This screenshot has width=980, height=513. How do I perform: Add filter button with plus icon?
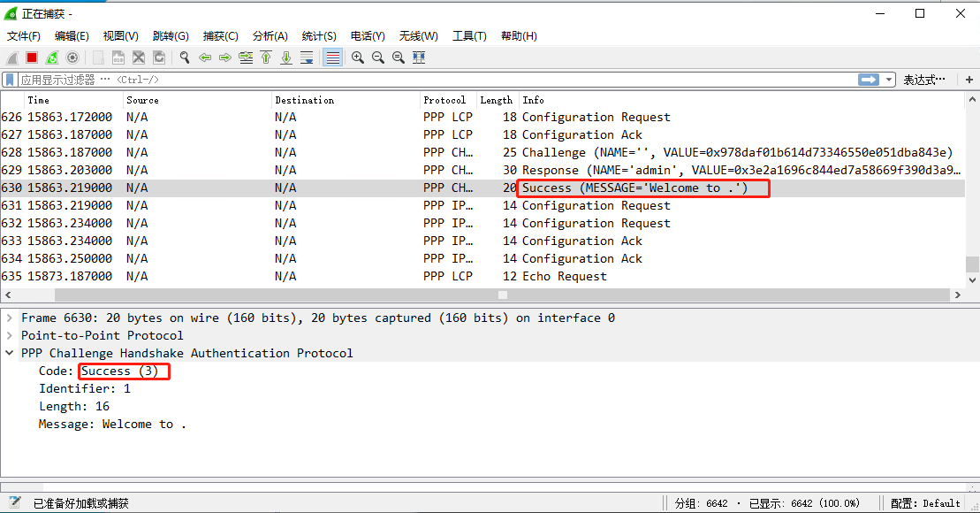(969, 80)
